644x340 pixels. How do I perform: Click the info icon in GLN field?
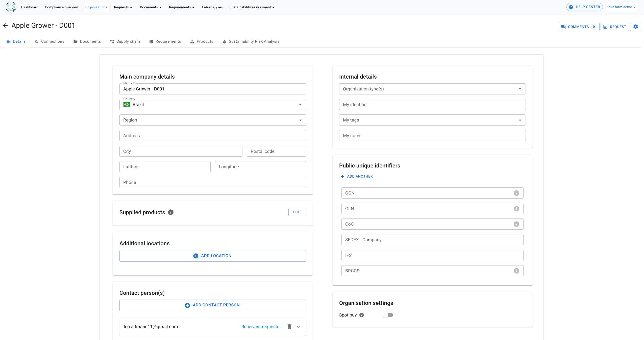pyautogui.click(x=516, y=209)
